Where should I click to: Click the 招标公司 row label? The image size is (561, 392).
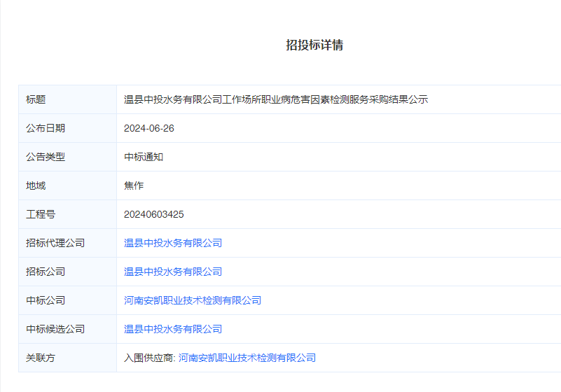pos(46,272)
